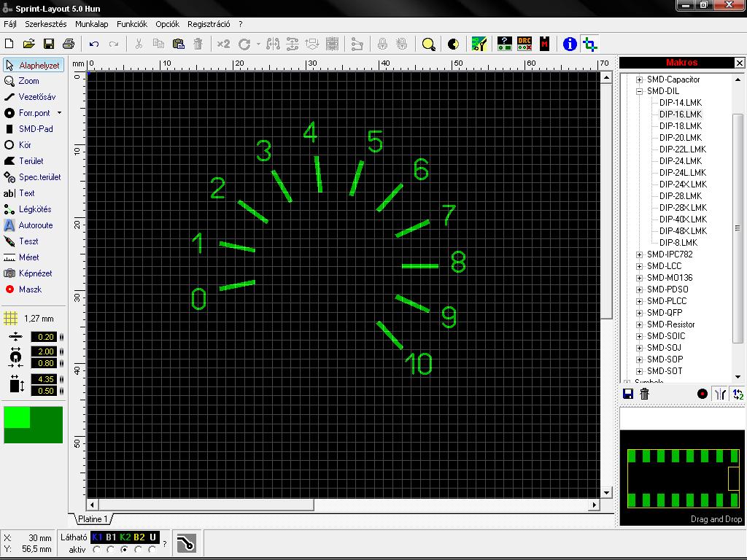
Task: Open the zoom magnifier in toolbar
Action: [428, 44]
